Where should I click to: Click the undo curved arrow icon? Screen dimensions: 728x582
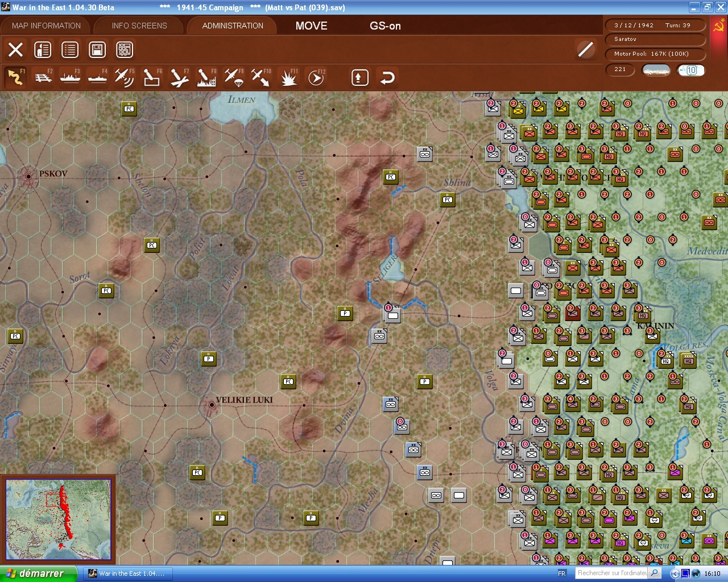pyautogui.click(x=387, y=77)
